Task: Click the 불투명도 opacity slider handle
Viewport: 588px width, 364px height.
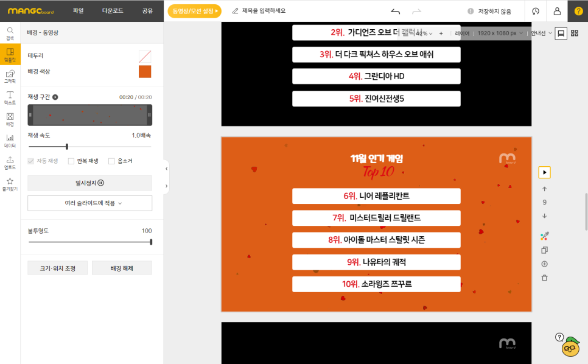Action: click(x=151, y=242)
